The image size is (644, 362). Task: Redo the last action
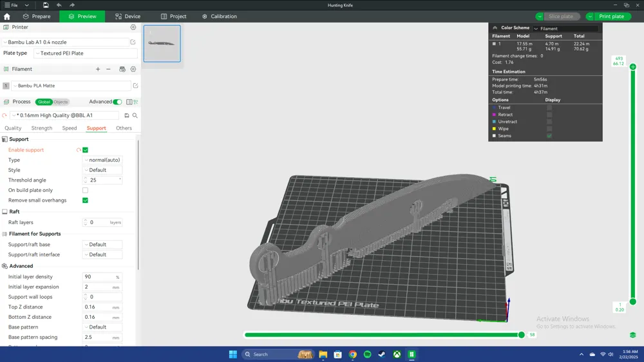click(x=72, y=5)
